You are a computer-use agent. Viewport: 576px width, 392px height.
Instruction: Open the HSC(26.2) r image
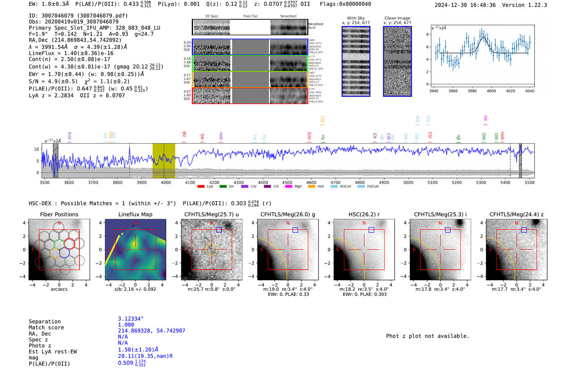364,250
